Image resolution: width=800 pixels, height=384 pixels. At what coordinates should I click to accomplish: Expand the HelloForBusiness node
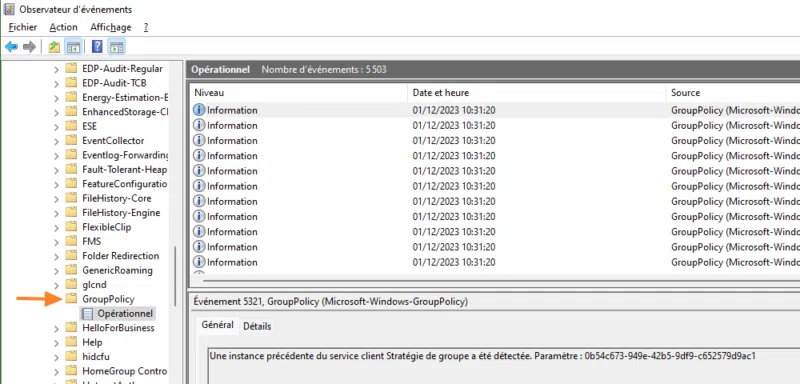[57, 328]
